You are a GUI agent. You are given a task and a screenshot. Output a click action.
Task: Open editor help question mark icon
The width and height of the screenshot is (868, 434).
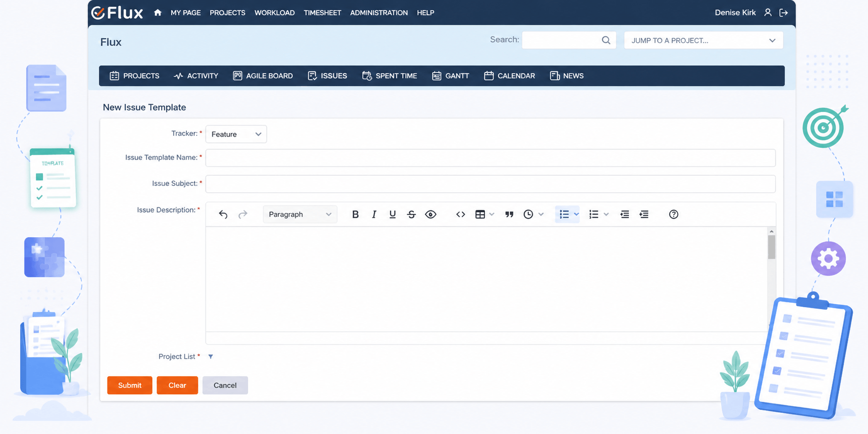point(674,214)
